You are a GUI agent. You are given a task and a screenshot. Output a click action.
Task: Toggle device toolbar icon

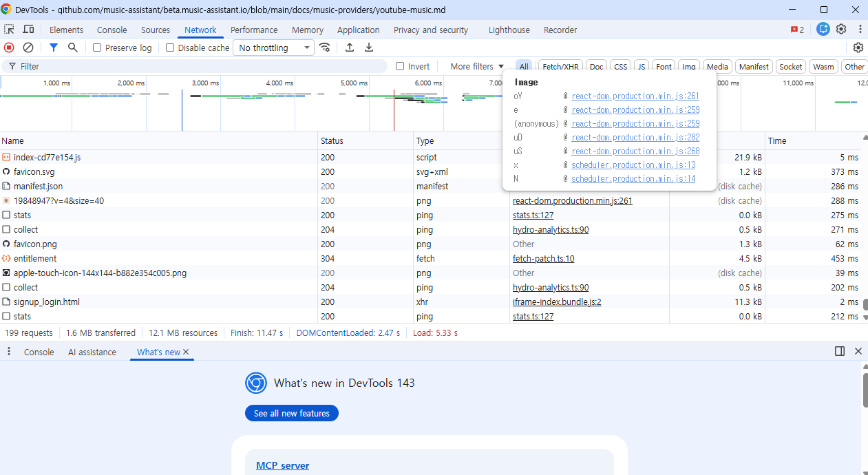coord(28,30)
